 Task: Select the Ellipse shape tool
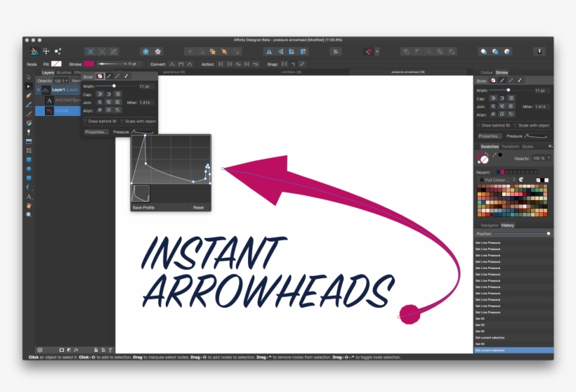point(29,169)
